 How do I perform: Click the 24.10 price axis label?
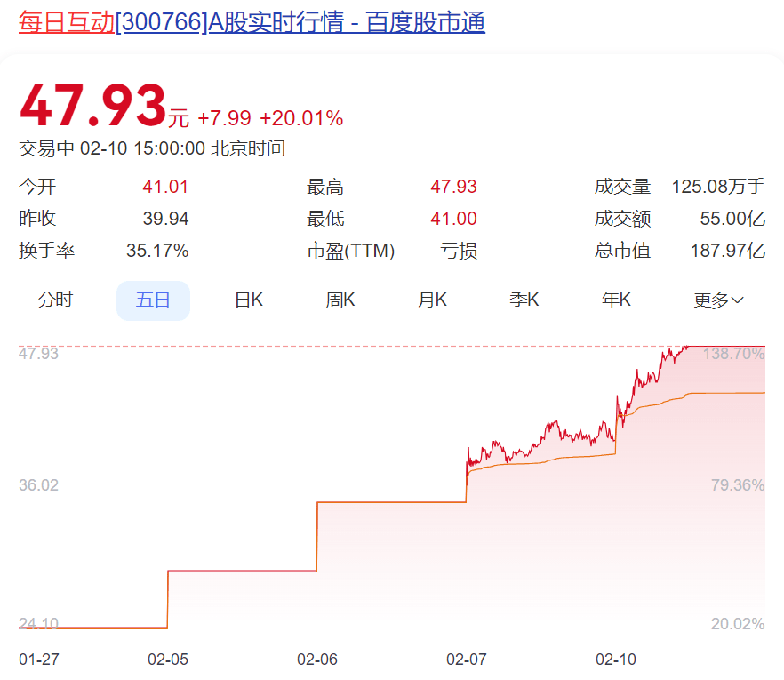38,623
